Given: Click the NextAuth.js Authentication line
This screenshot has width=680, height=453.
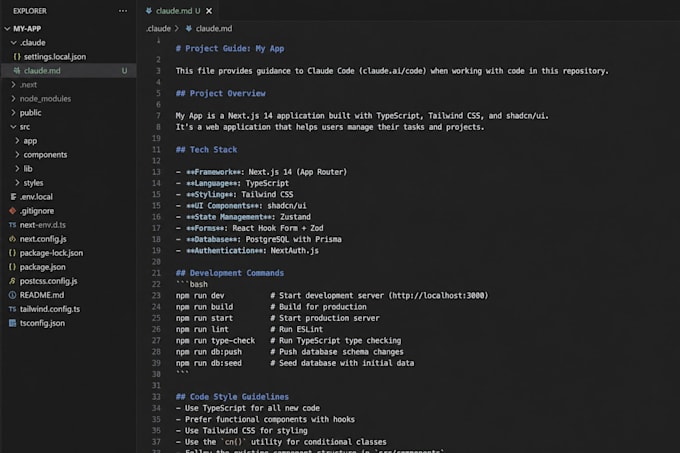Looking at the screenshot, I should click(247, 251).
